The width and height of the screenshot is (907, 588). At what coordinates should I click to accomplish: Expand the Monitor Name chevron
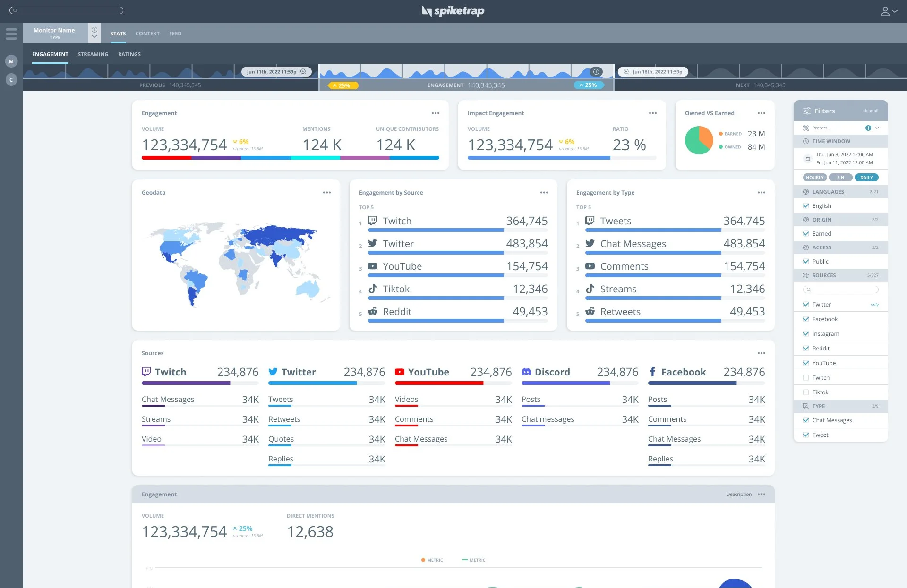[x=94, y=37]
